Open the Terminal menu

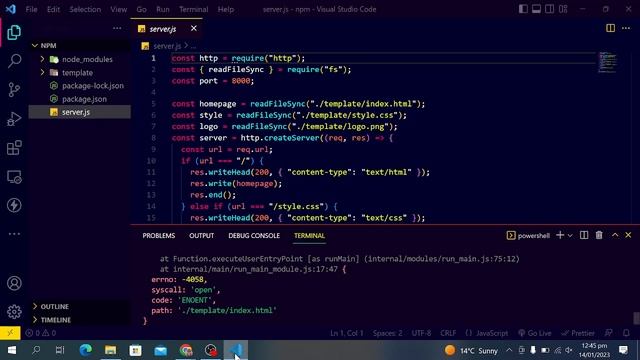193,9
